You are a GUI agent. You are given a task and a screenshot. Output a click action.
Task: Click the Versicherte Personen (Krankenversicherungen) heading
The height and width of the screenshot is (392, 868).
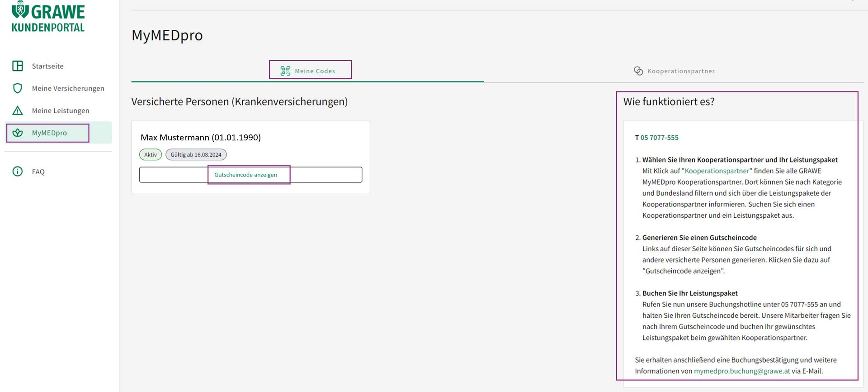pos(240,102)
